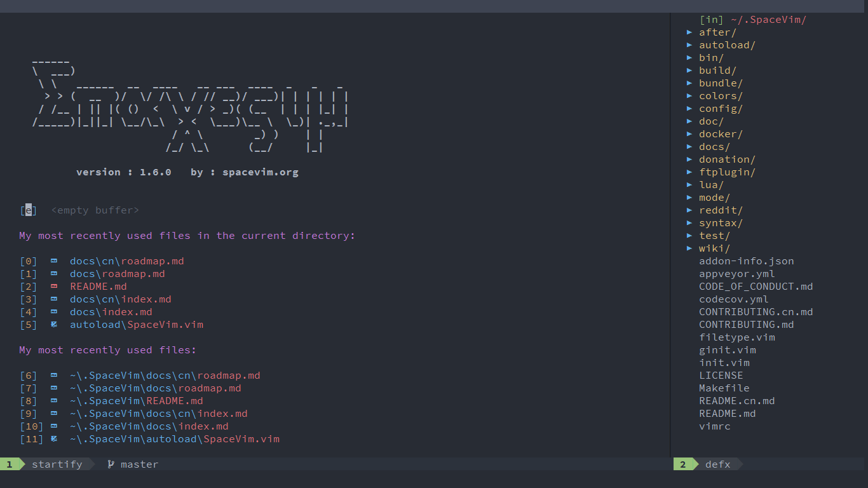Click the spacevim.org label under the logo
The image size is (868, 488).
tap(261, 172)
